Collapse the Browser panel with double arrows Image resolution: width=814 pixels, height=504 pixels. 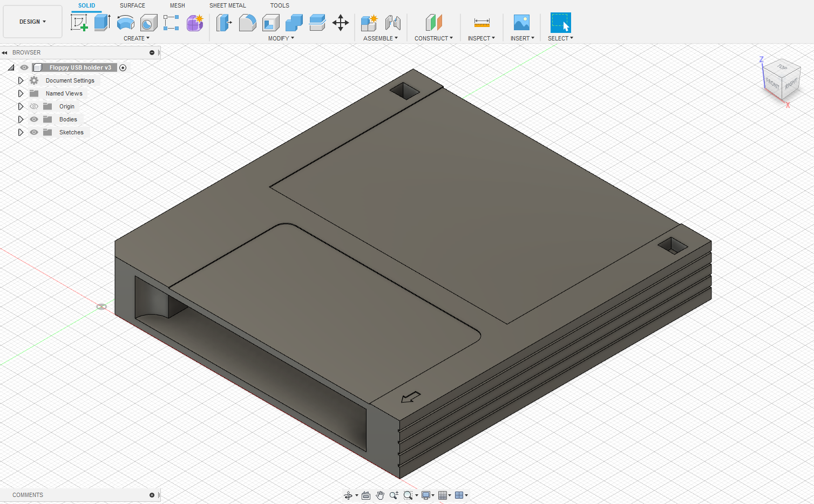point(4,53)
